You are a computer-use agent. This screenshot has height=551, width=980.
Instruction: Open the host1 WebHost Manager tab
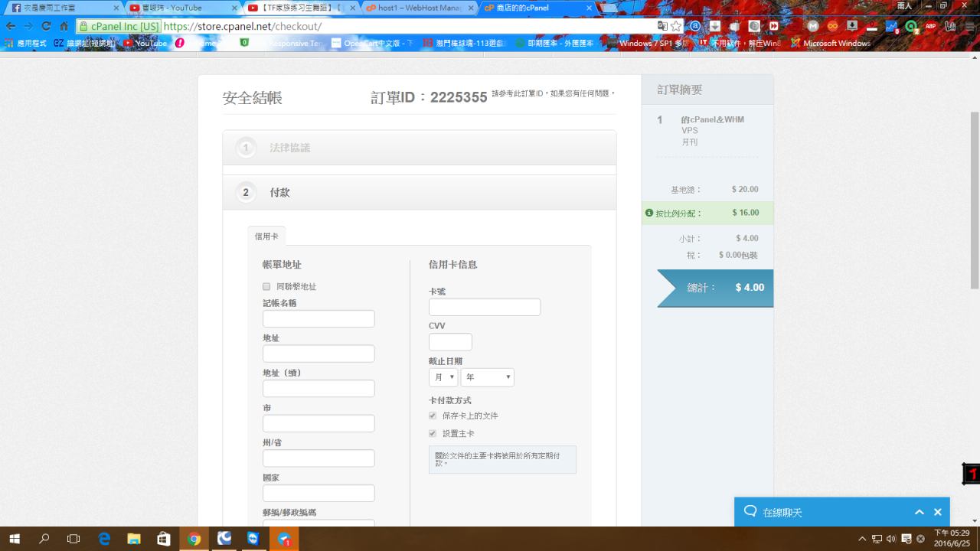click(417, 8)
